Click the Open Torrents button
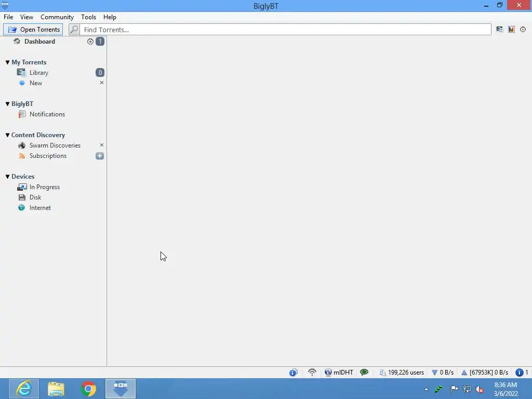This screenshot has height=399, width=532. coord(33,30)
